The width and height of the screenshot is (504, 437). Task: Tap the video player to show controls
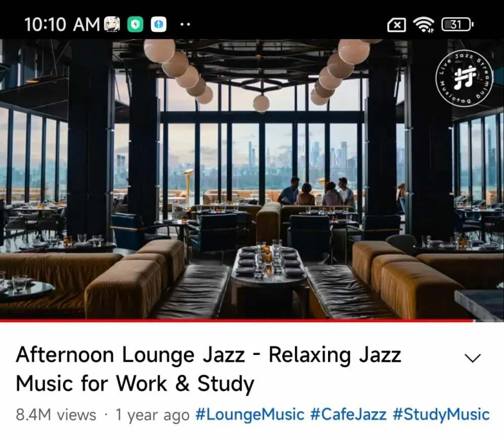[252, 179]
